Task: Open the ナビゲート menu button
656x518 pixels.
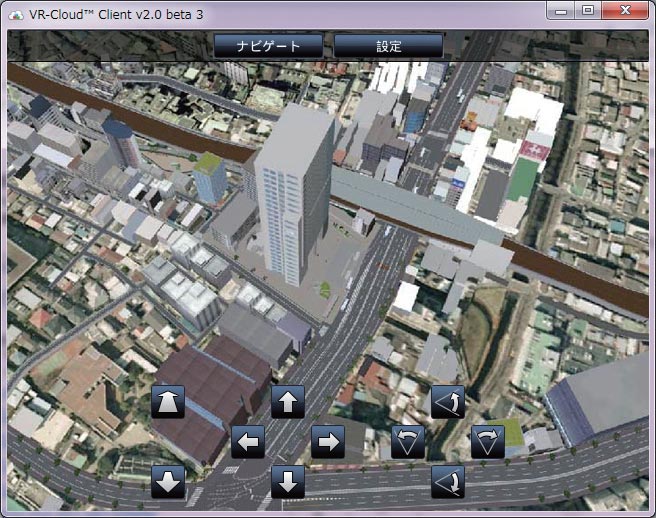Action: tap(268, 46)
